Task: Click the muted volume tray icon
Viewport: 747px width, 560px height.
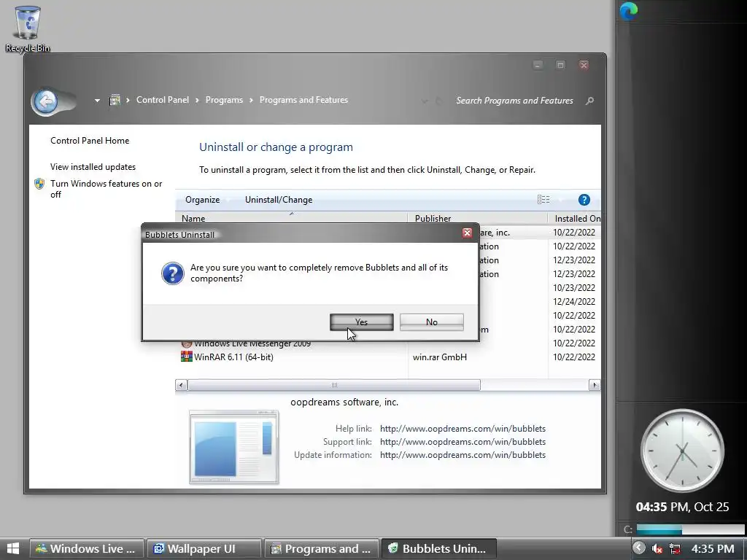Action: tap(657, 549)
